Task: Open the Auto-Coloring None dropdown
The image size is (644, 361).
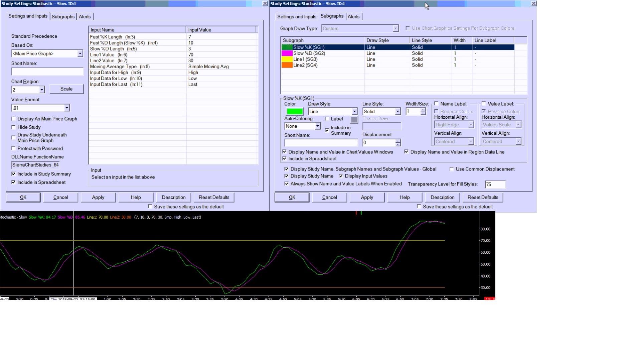Action: [x=317, y=126]
